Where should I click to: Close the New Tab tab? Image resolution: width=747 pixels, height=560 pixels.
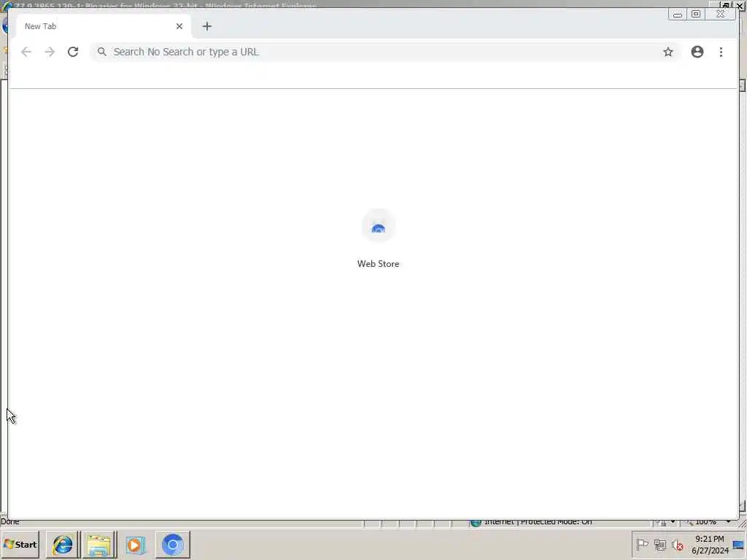click(179, 26)
